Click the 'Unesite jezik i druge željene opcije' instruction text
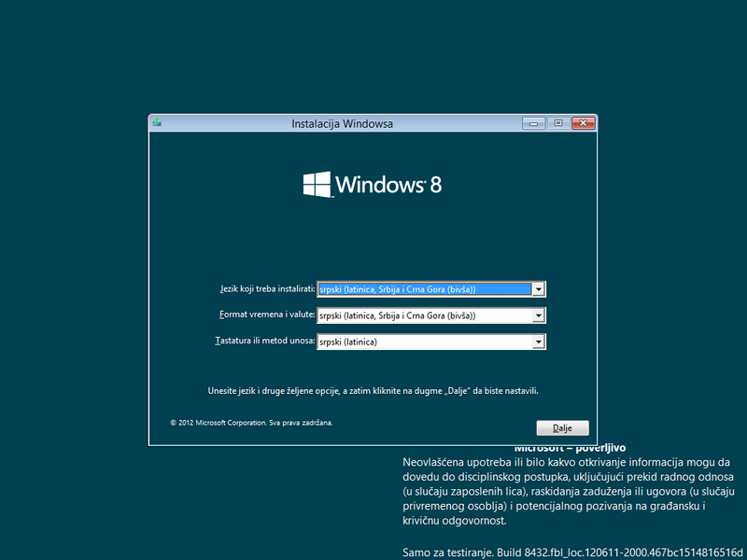 373,391
